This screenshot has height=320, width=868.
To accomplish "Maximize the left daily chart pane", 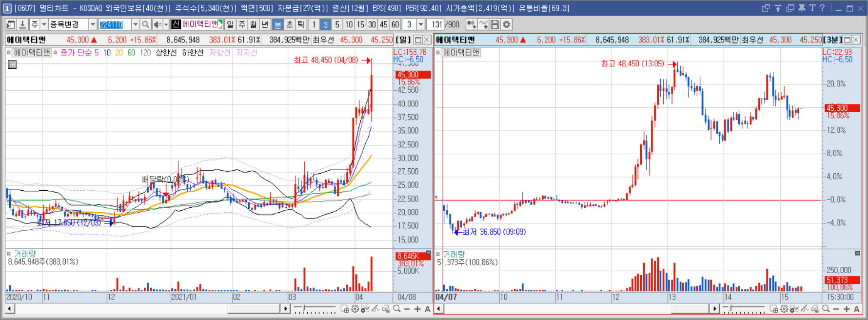I will click(x=418, y=40).
